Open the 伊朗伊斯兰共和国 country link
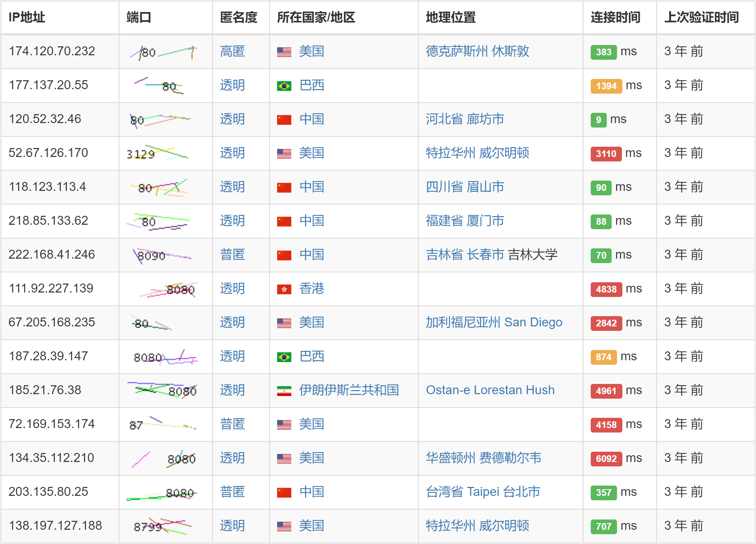 coord(349,390)
